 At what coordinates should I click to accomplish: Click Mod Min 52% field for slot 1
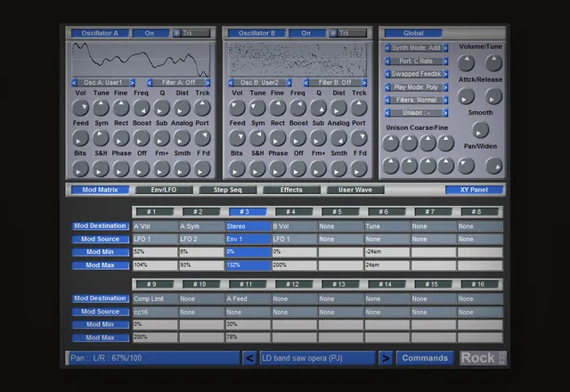155,252
